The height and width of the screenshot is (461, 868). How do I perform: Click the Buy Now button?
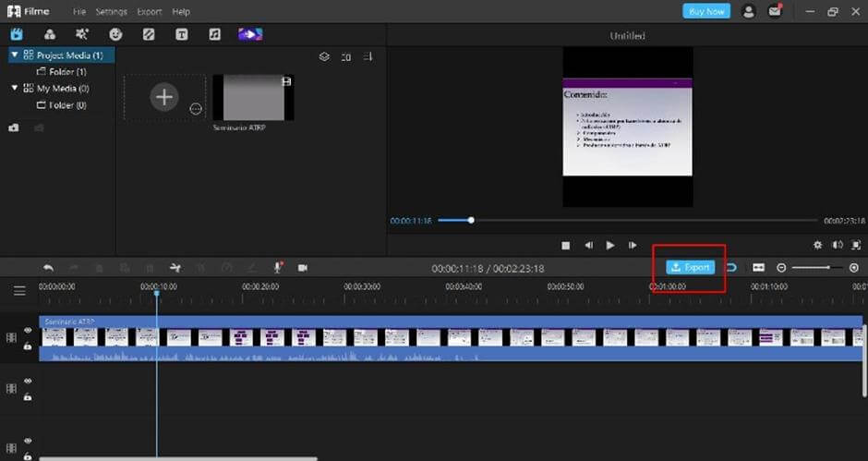(706, 11)
